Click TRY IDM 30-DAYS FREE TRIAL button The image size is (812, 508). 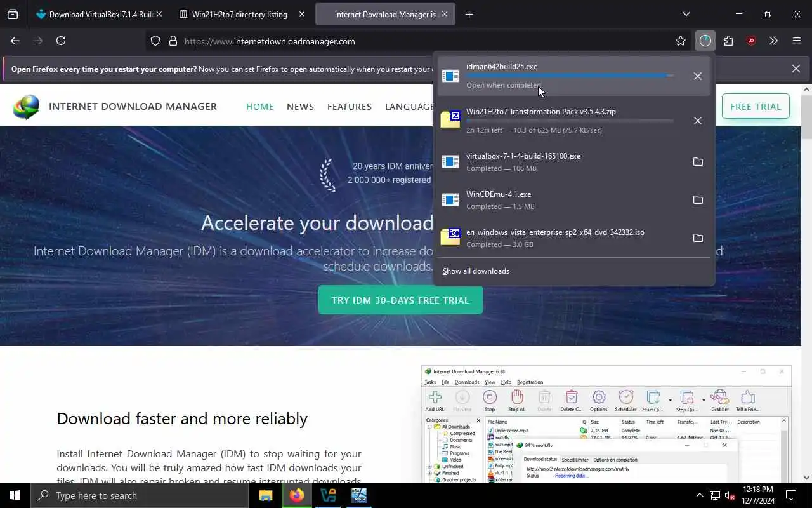pos(400,300)
